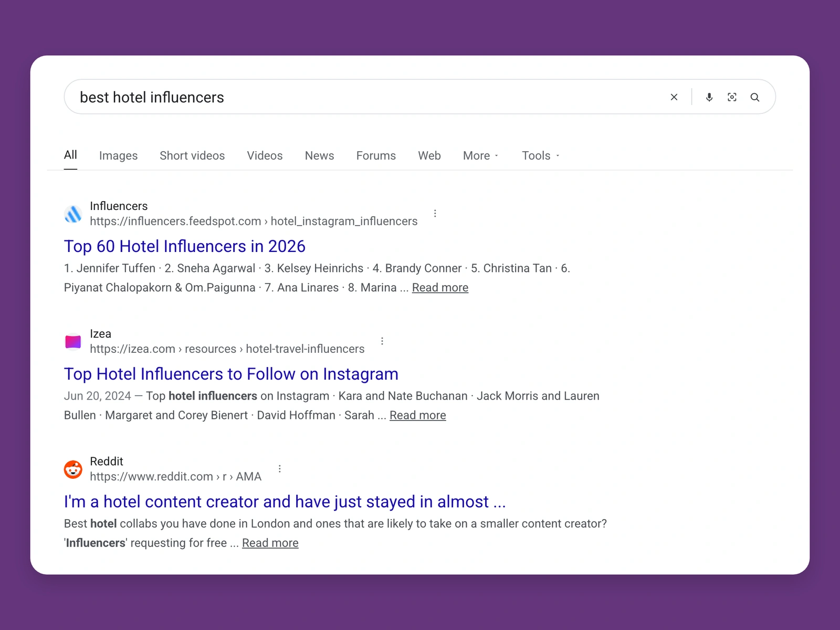Screen dimensions: 840x630
Task: Open search by image camera icon
Action: point(732,97)
